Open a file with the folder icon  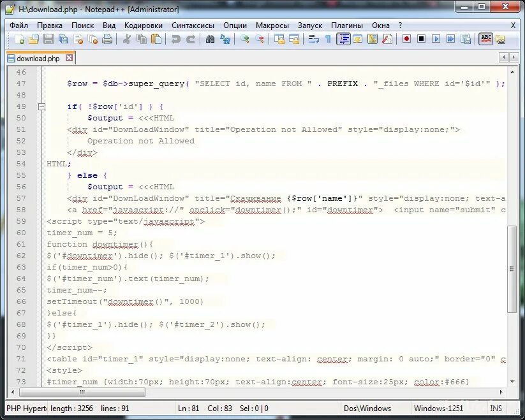coord(34,40)
